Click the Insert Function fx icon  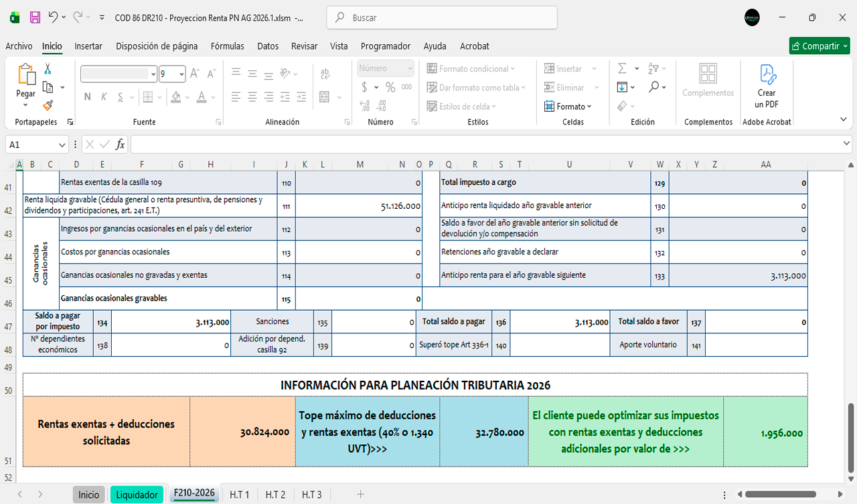point(120,145)
